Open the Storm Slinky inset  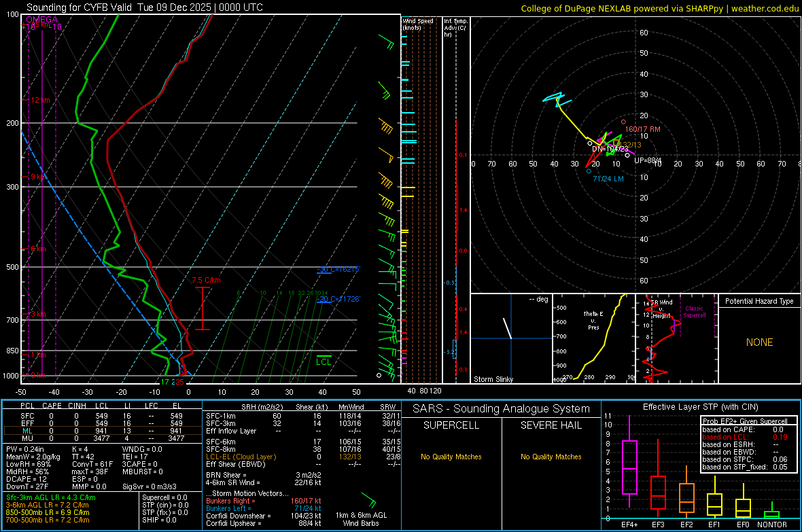pos(512,338)
